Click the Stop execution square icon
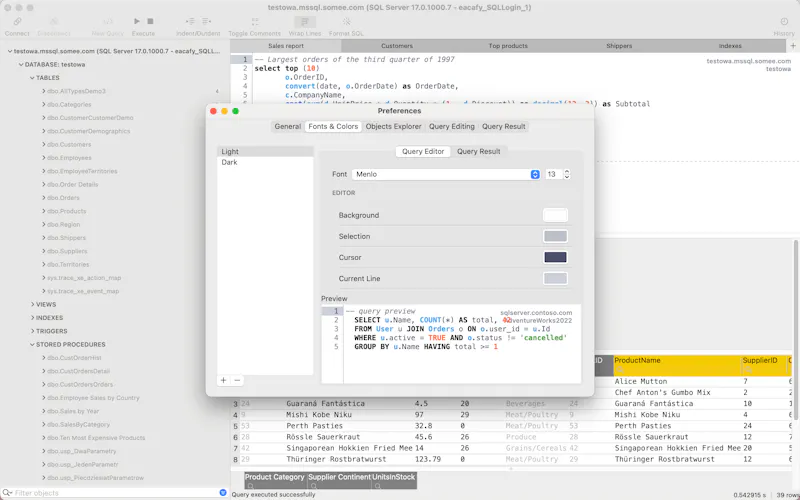The image size is (800, 500). pos(151,21)
